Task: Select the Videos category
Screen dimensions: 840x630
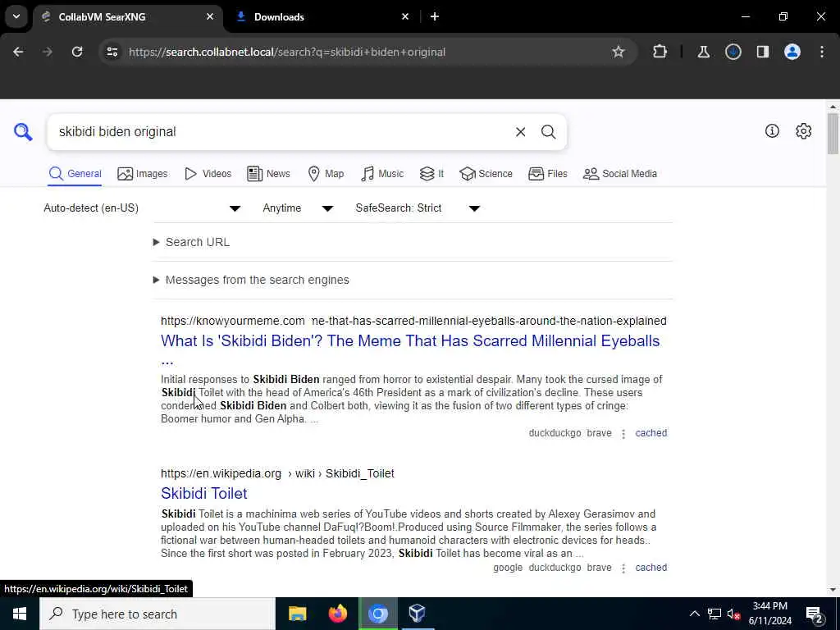Action: point(208,174)
